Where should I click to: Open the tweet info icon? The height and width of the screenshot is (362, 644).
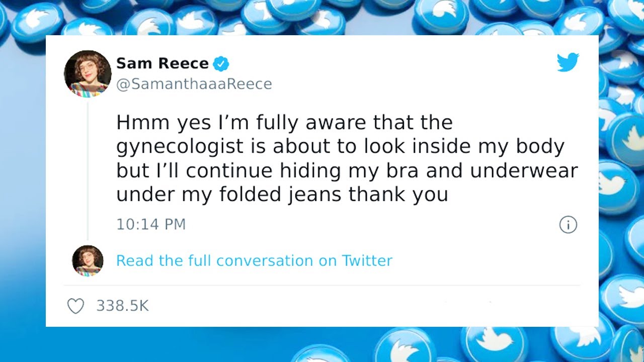point(568,225)
